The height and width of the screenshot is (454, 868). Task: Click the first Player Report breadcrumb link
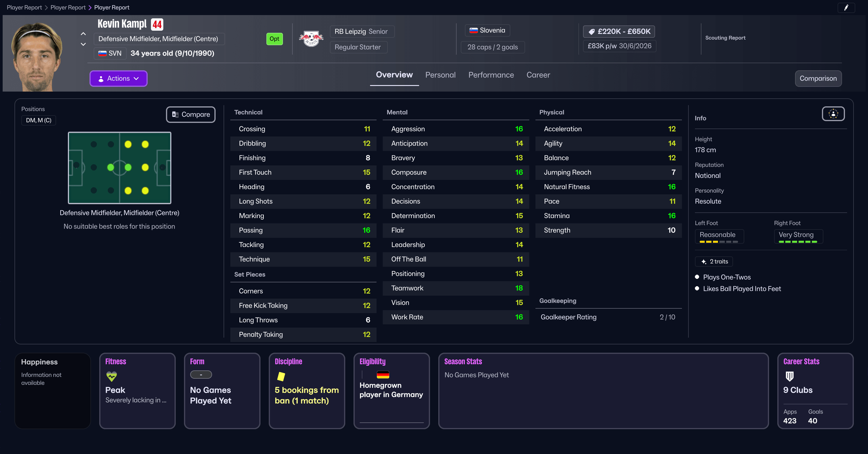pos(24,7)
